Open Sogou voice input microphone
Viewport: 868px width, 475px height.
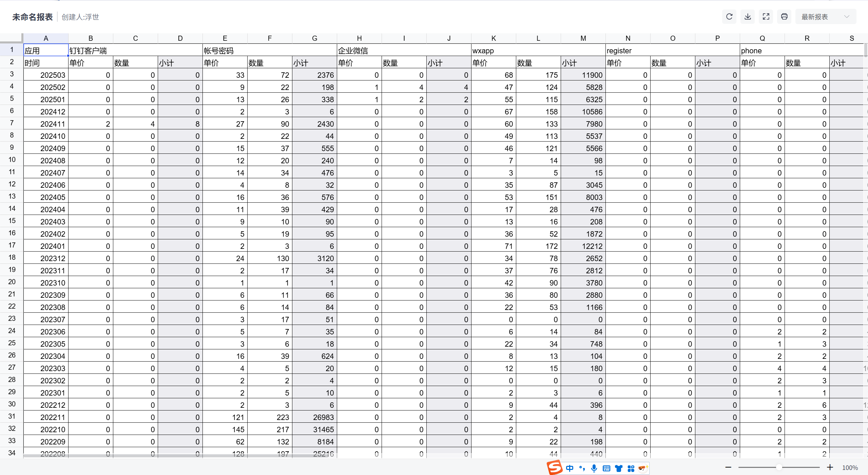coord(594,469)
